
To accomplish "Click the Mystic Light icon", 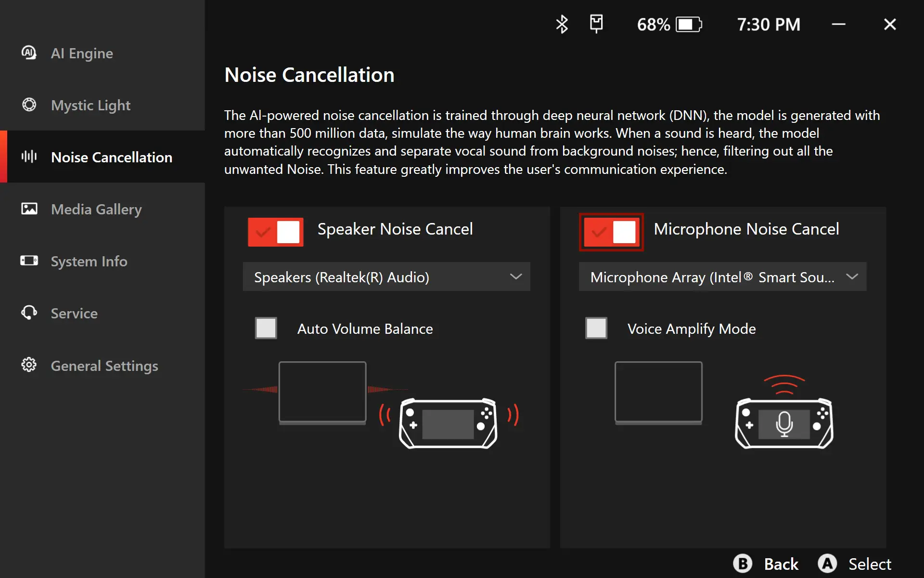I will coord(29,105).
